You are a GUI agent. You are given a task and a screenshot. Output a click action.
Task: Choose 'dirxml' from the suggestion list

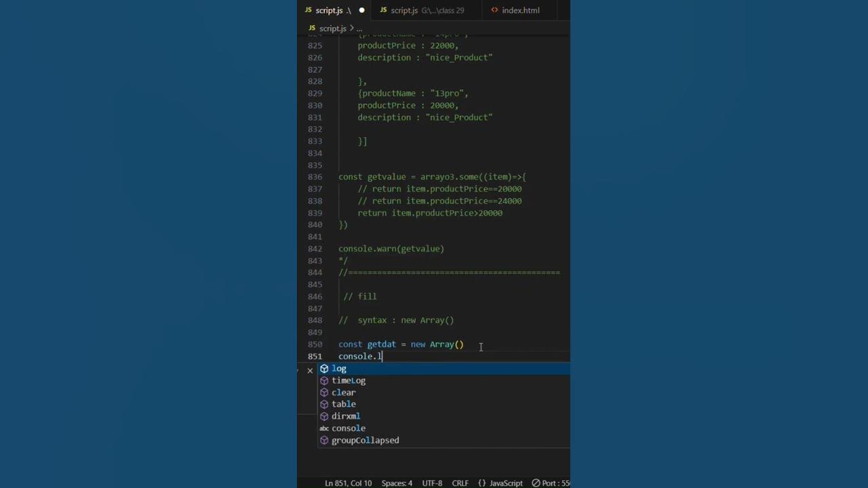coord(444,416)
